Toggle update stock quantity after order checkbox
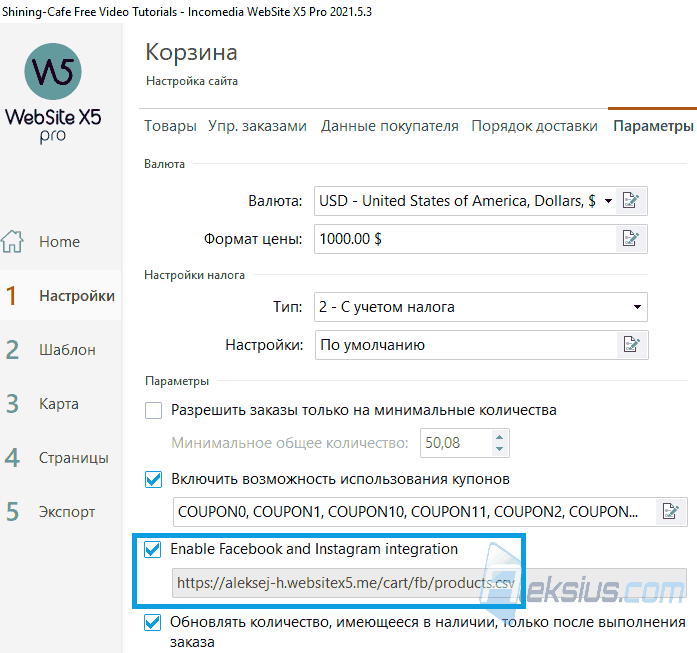 (x=152, y=622)
